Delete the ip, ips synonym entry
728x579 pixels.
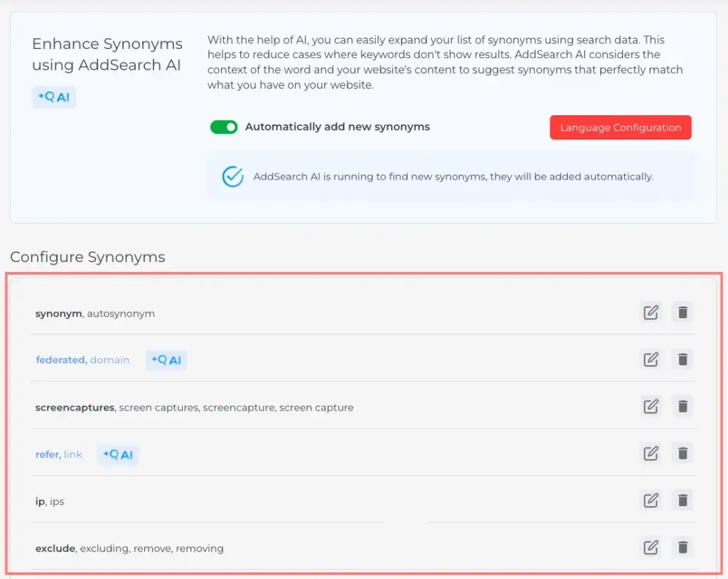[x=682, y=500]
